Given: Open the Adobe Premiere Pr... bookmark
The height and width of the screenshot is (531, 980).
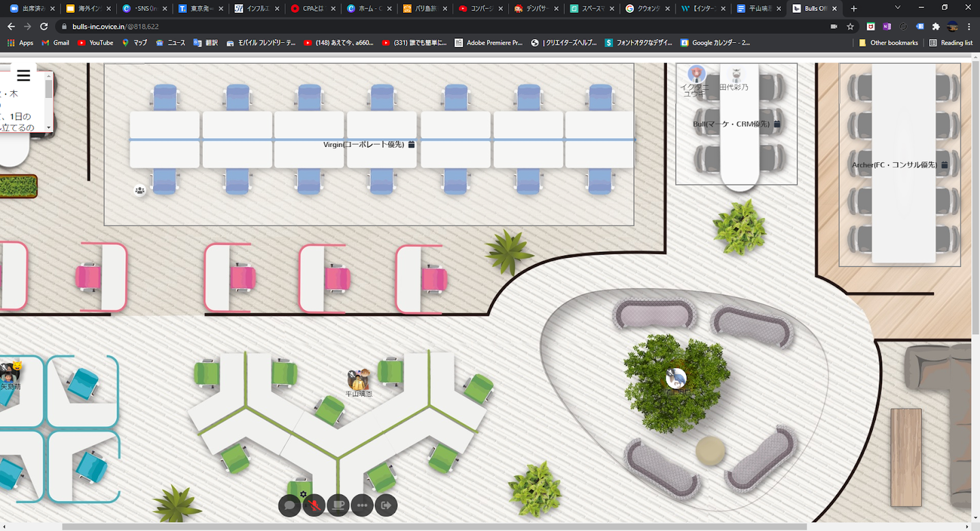Looking at the screenshot, I should (x=489, y=42).
